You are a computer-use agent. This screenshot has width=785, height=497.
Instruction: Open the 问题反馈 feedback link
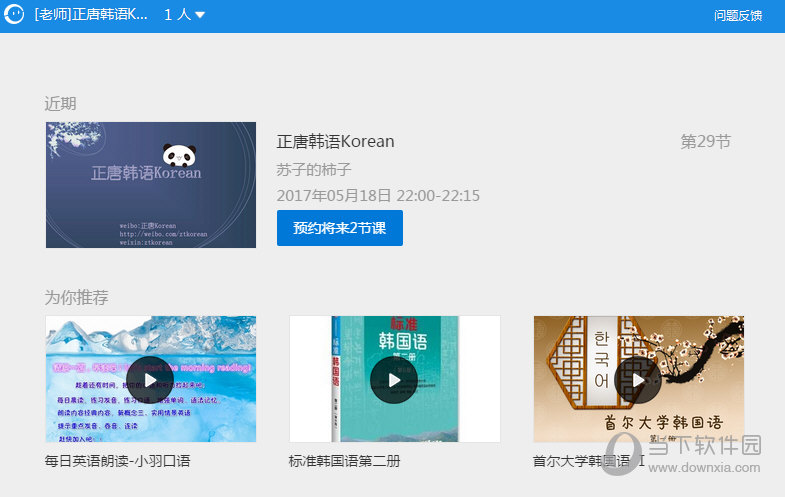click(738, 16)
